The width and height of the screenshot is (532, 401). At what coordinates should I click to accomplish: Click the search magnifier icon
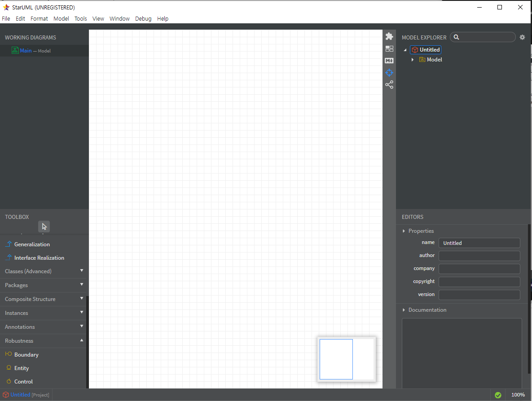[x=456, y=37]
